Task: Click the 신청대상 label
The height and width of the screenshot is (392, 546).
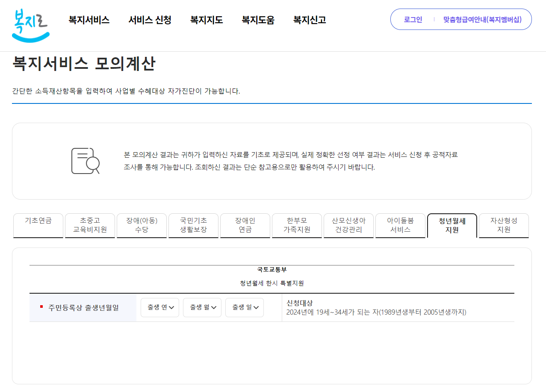Action: click(300, 303)
